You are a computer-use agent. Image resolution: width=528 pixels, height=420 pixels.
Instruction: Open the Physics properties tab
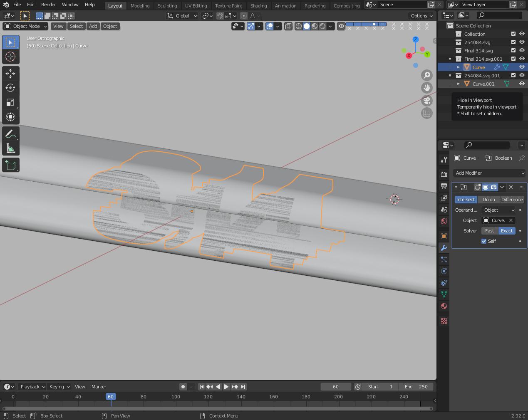pyautogui.click(x=444, y=271)
